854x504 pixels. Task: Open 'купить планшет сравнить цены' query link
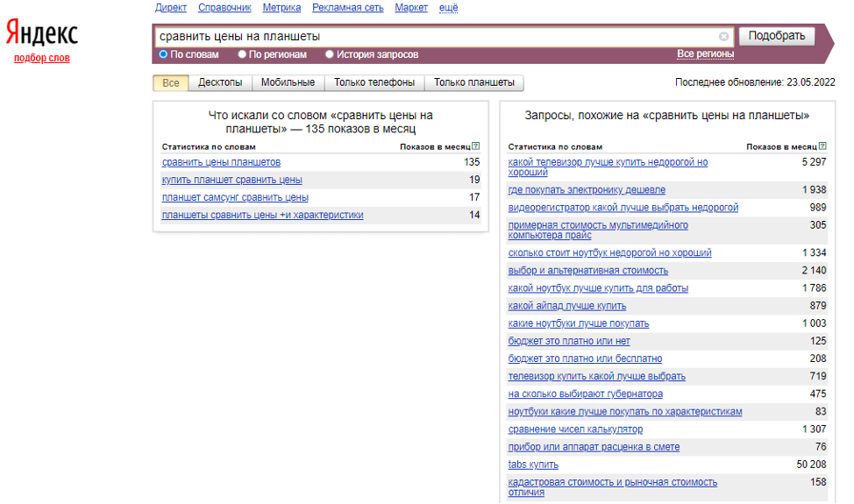(x=231, y=180)
